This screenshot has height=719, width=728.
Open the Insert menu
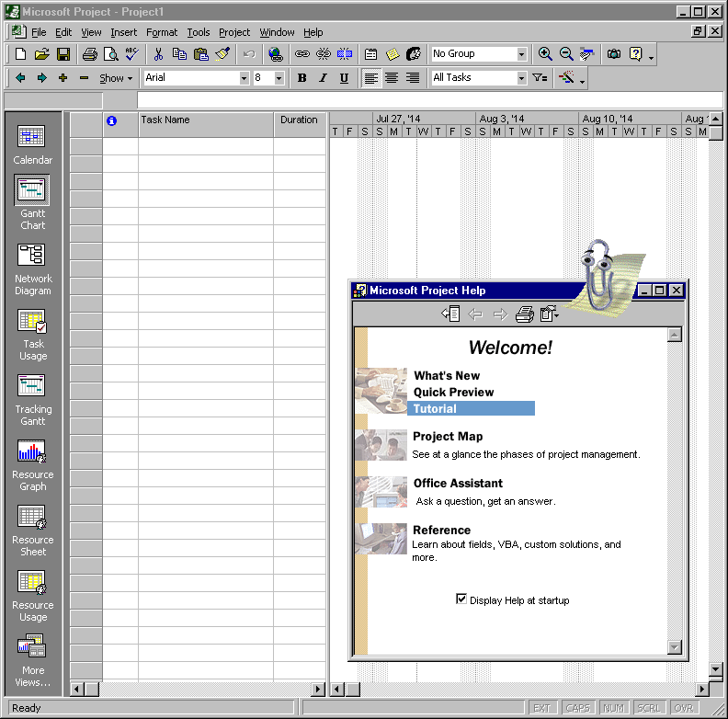(x=123, y=32)
